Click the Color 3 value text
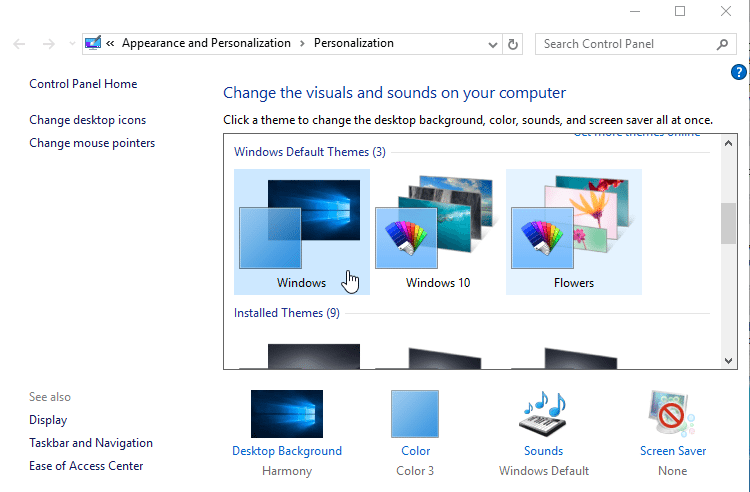Viewport: 750px width, 492px height. [x=415, y=471]
